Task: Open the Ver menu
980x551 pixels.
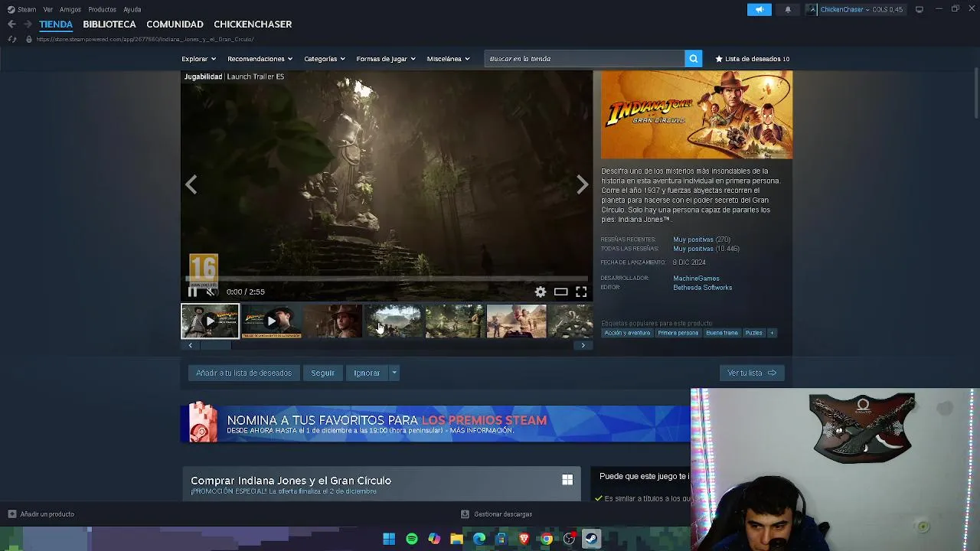Action: click(x=48, y=9)
